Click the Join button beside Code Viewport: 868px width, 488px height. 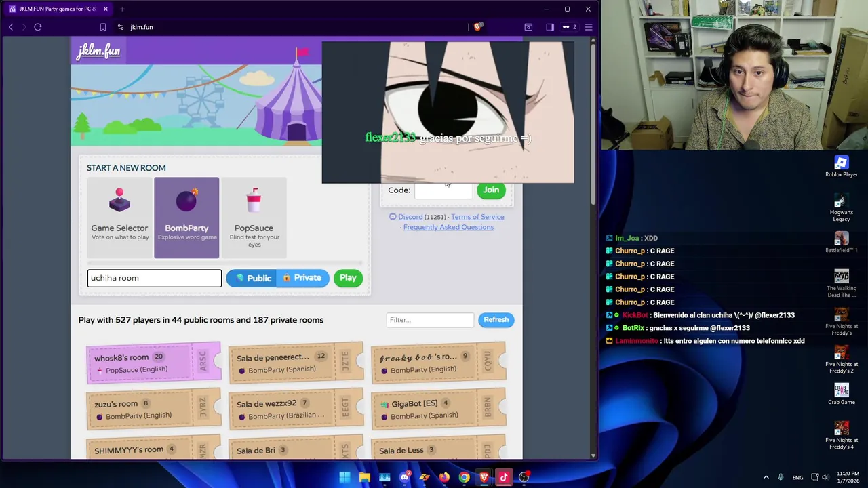[x=491, y=190]
